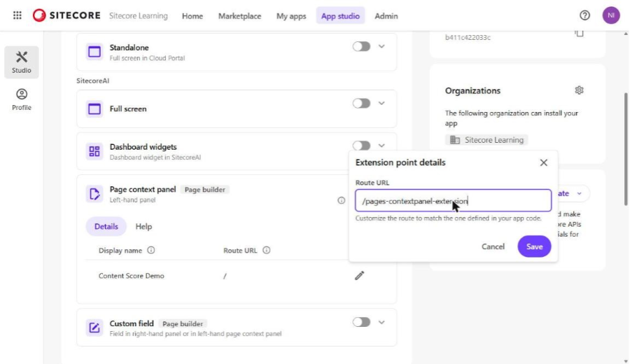Open Marketplace in top navigation
Screen dimensions: 630x364
(x=239, y=16)
